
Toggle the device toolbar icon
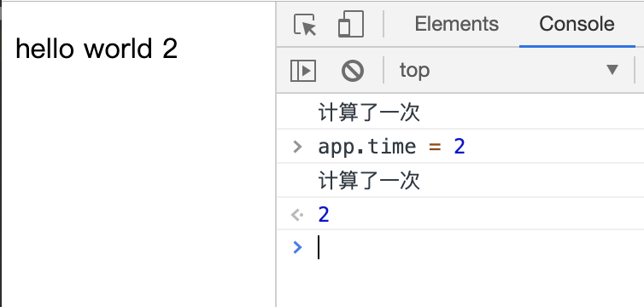351,24
